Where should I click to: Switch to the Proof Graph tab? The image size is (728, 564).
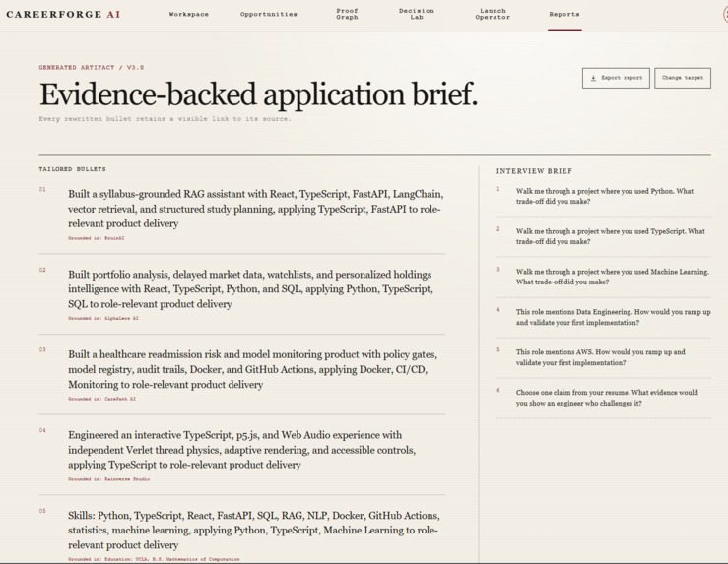[x=348, y=14]
